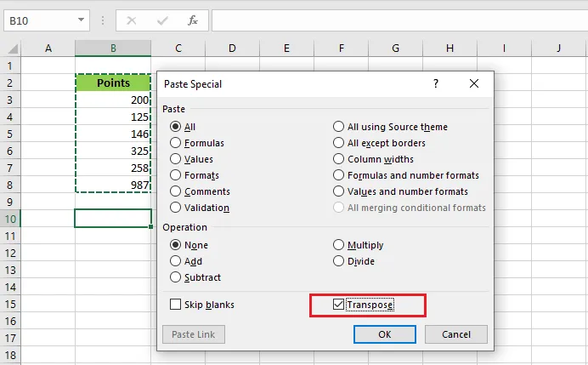Viewport: 588px width, 365px height.
Task: Select column D header
Action: click(232, 48)
